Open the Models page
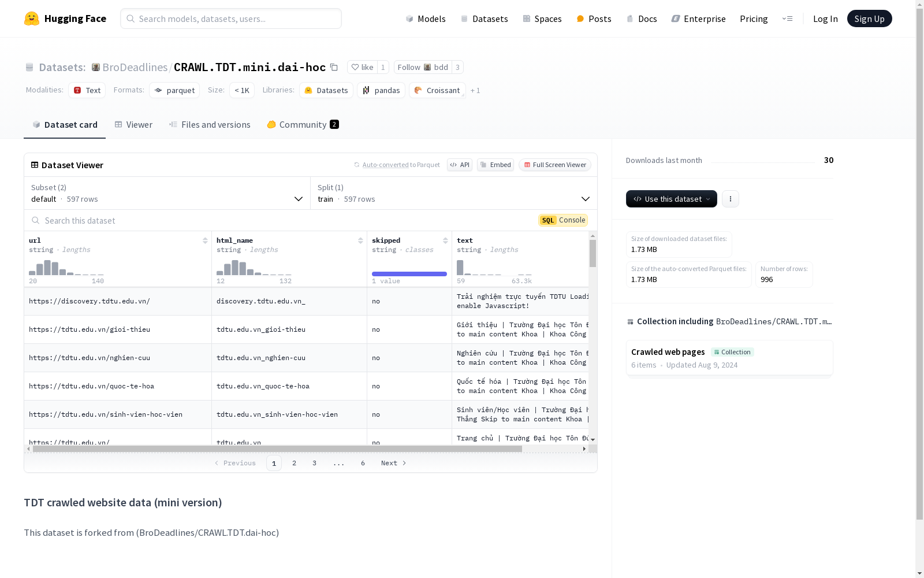This screenshot has width=924, height=578. coord(426,18)
